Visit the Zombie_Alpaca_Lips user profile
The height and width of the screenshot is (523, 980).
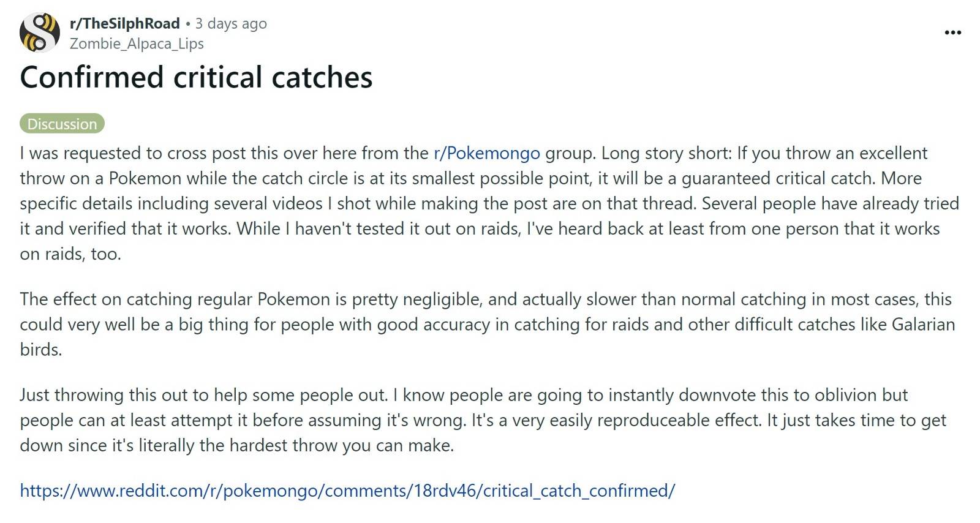coord(137,43)
